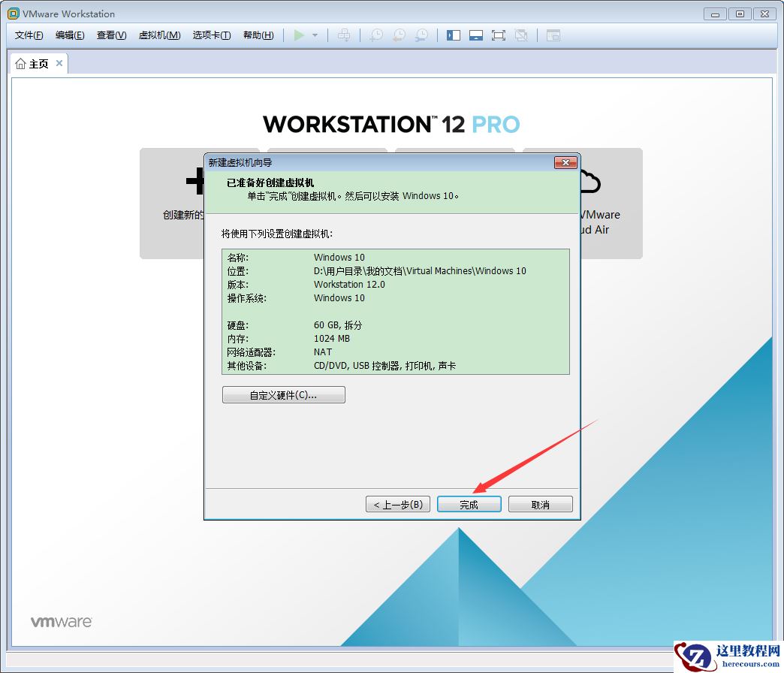Toggle the thumbnail bar icon
Viewport: 784px width, 673px height.
click(x=476, y=35)
